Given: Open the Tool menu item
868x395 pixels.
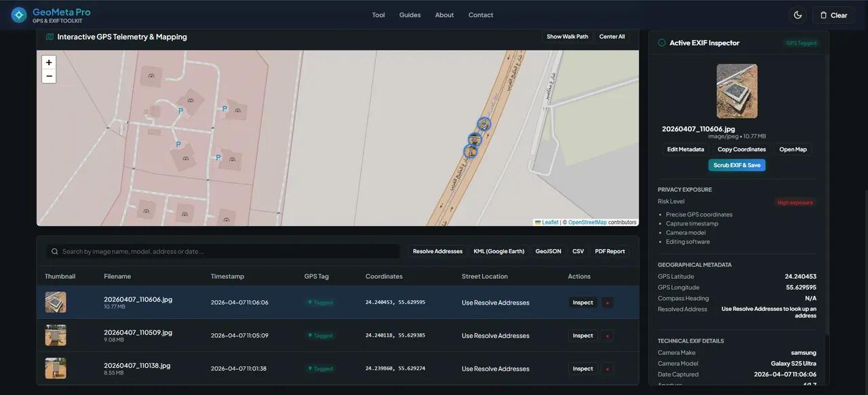Looking at the screenshot, I should 378,15.
